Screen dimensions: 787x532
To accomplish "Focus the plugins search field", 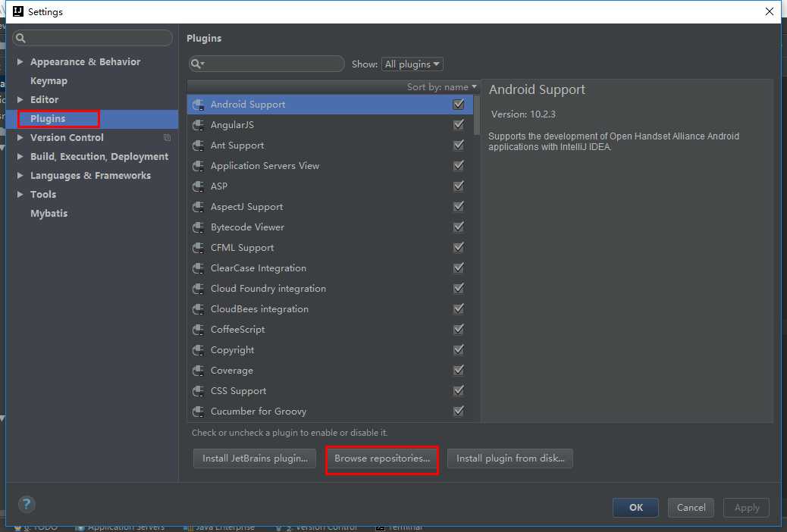I will tap(267, 64).
